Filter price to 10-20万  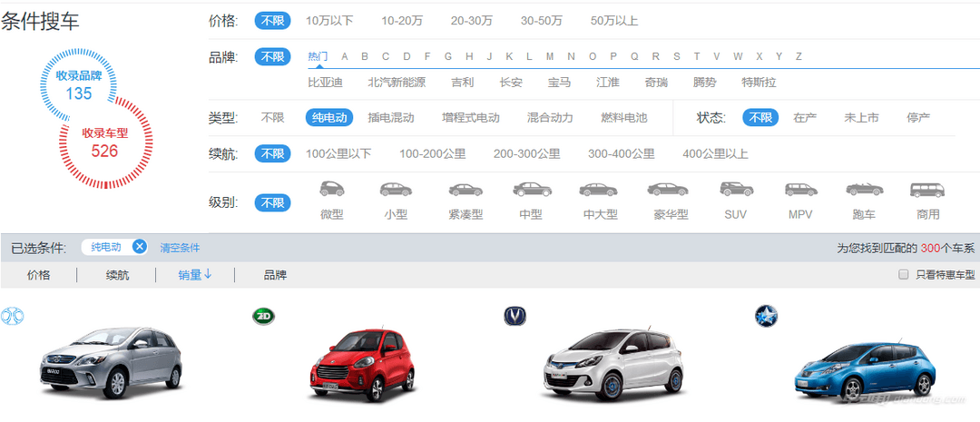point(403,21)
